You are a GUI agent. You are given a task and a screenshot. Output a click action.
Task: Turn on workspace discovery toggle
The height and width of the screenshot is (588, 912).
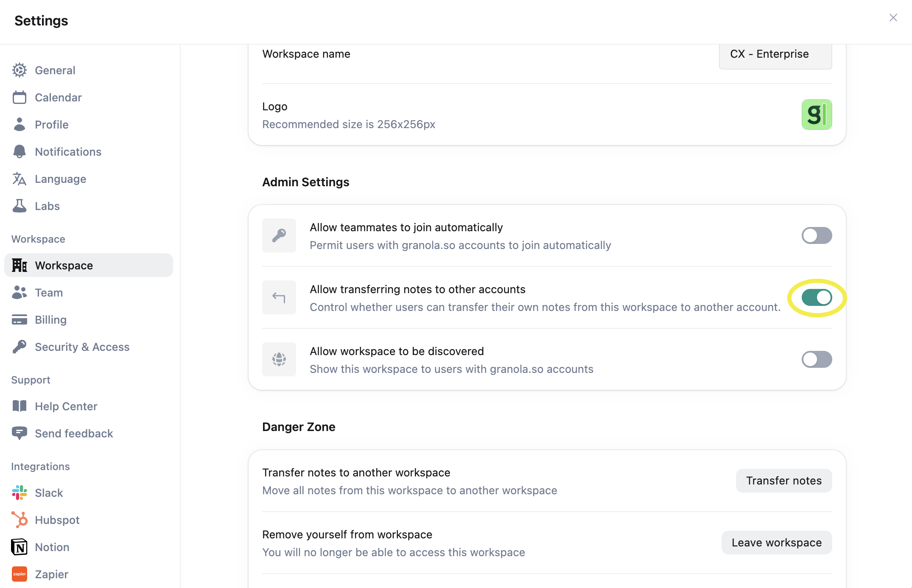pos(817,359)
